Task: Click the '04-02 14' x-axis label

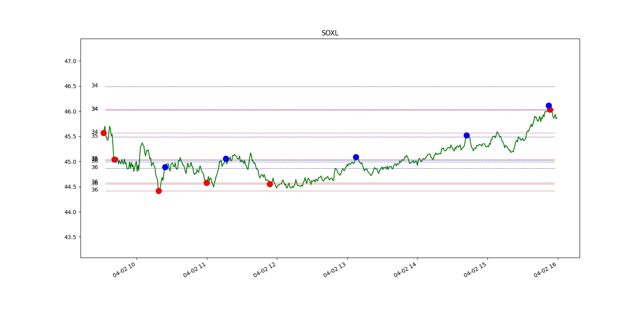Action: coord(405,270)
